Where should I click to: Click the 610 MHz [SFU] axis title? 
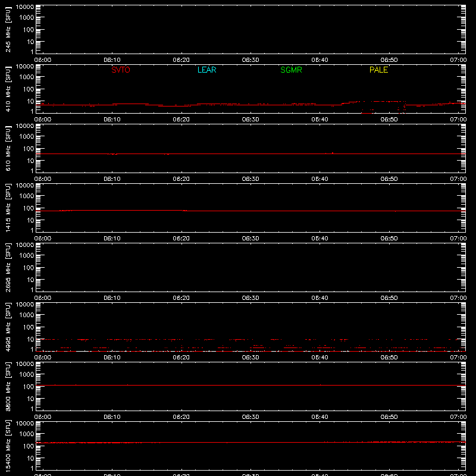[x=8, y=148]
